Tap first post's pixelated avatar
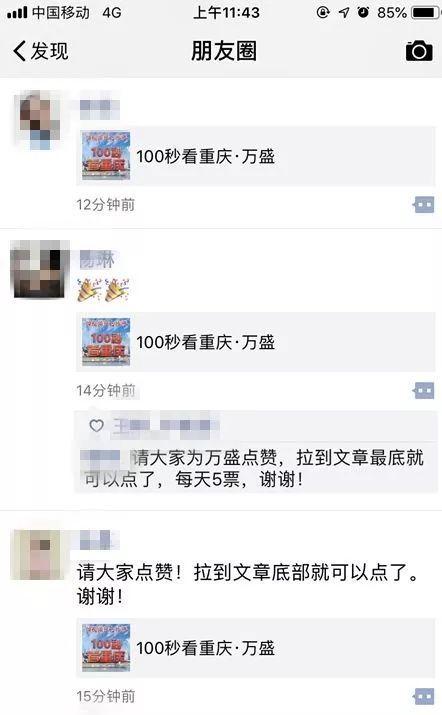Viewport: 442px width, 715px height. coord(38,120)
